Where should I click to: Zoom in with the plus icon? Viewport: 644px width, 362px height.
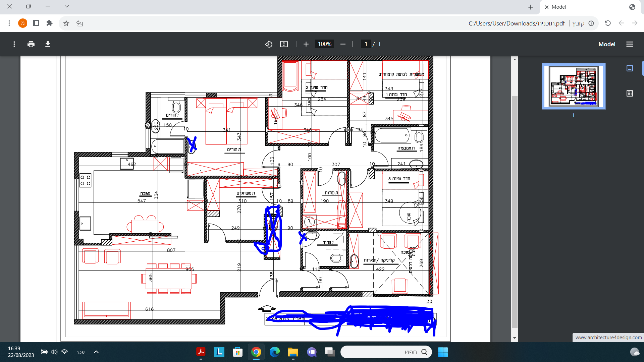point(306,44)
